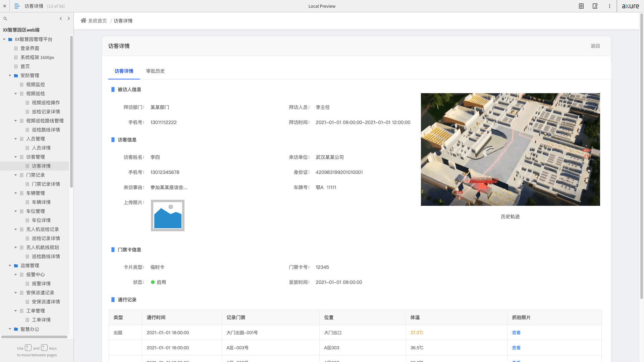Open the 工单详情 page

tap(41, 320)
